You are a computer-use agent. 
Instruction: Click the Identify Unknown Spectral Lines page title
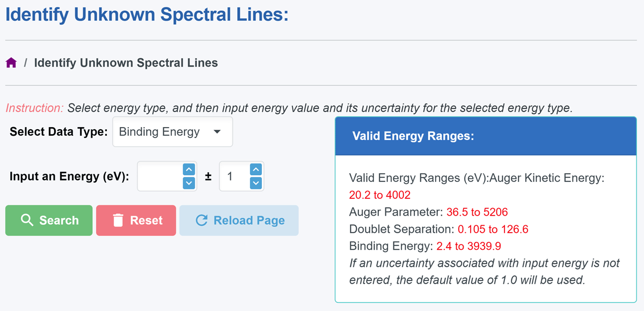[x=147, y=14]
